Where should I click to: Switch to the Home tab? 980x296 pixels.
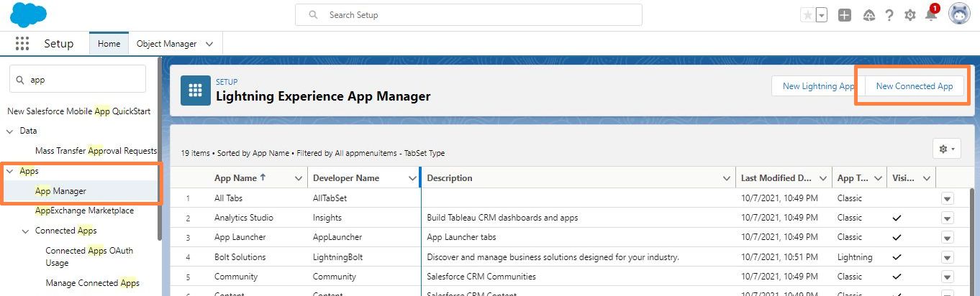point(109,44)
